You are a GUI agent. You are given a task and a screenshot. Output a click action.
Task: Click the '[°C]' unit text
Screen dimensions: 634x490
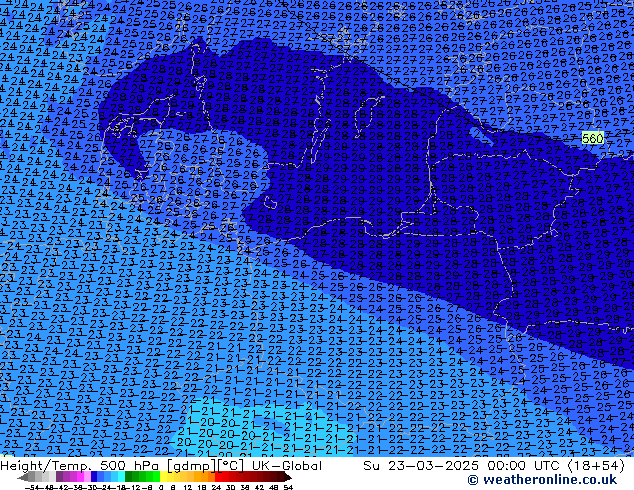(x=231, y=466)
